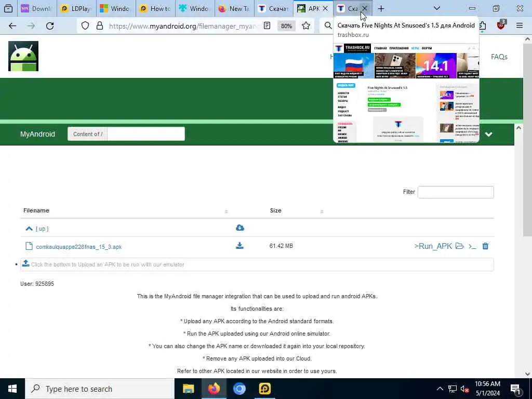
Task: Click the network tray icon
Action: tap(453, 389)
